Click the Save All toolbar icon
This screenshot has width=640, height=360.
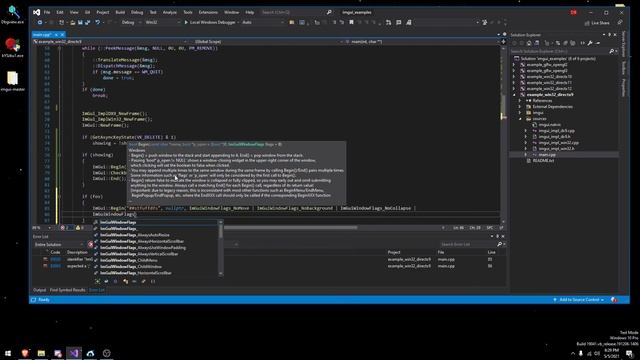(x=87, y=22)
